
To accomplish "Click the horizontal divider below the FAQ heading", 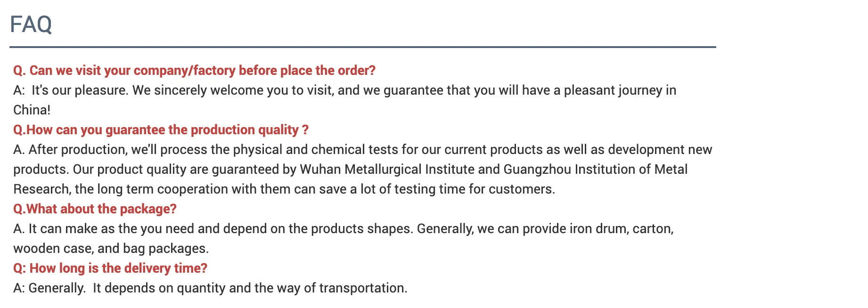I will tap(362, 47).
